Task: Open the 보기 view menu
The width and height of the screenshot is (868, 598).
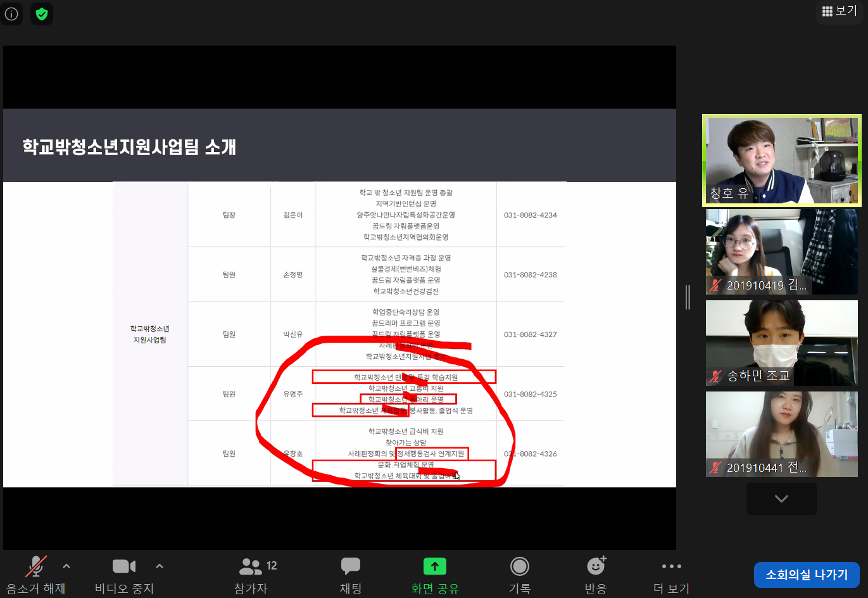Action: (839, 11)
